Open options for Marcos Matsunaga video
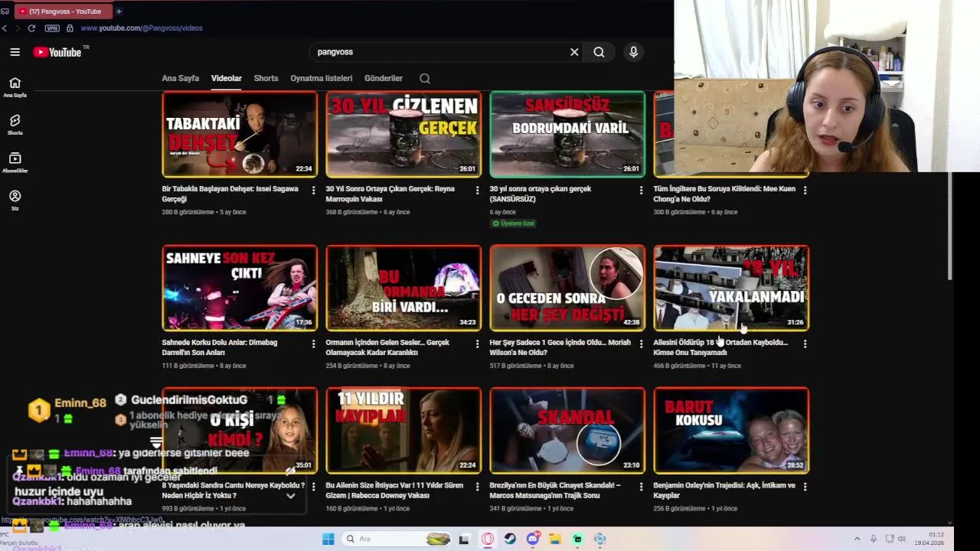 point(641,487)
